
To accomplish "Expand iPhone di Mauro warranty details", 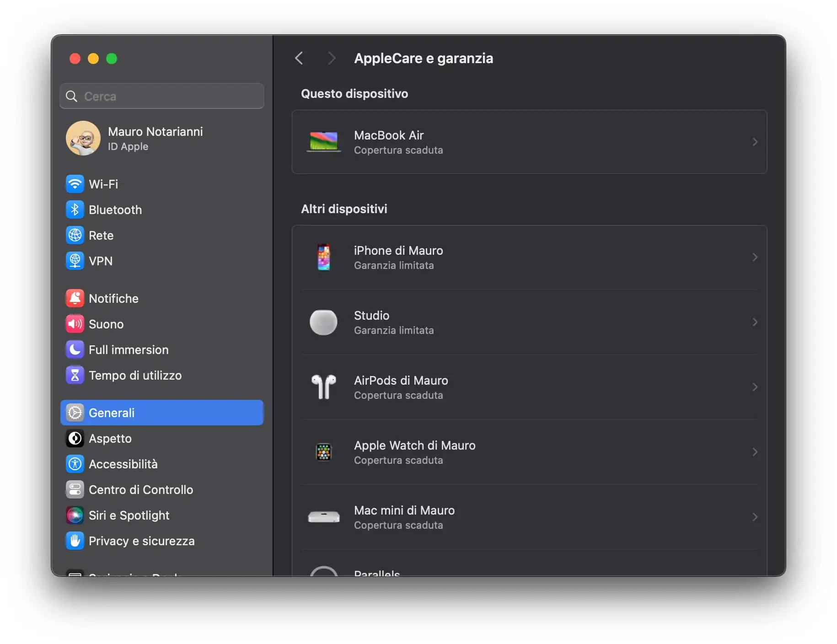I will point(529,257).
